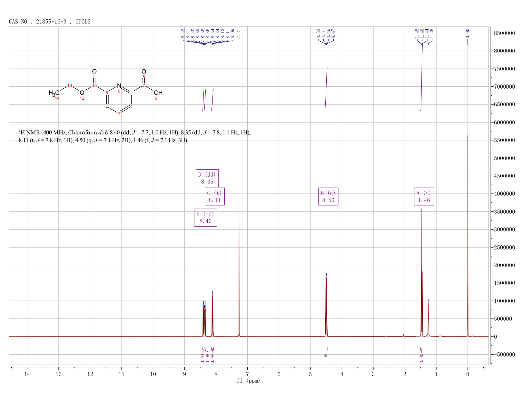532x411 pixels.
Task: Click the 1.25 peak label
Action: click(432, 33)
